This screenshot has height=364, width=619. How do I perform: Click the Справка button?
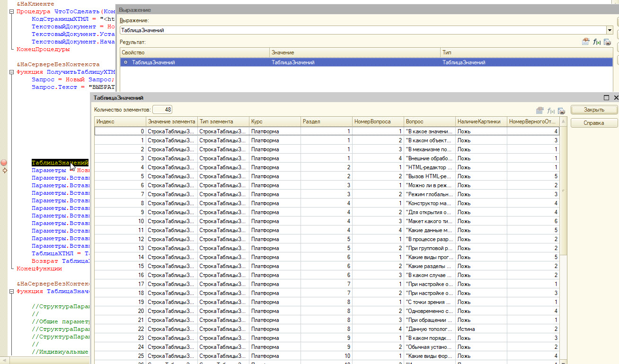[594, 123]
